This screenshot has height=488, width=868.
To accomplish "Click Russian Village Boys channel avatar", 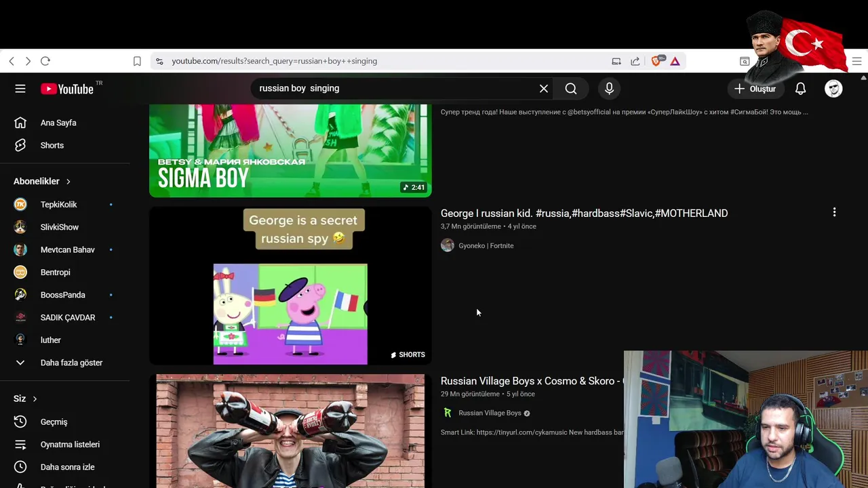I will pos(448,413).
